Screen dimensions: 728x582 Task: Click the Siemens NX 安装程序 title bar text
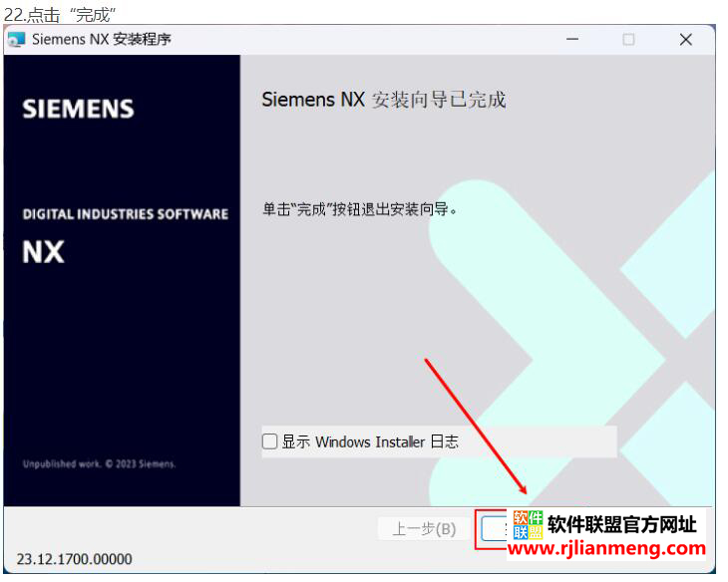tap(101, 40)
